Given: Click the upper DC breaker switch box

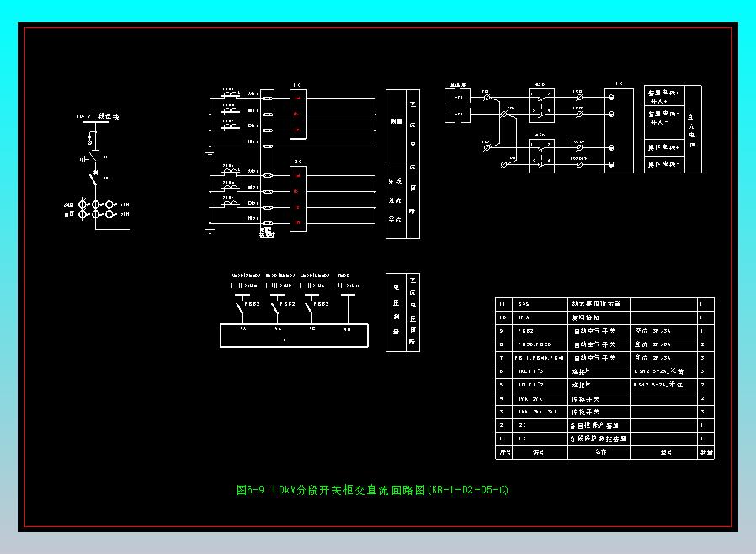Looking at the screenshot, I should pyautogui.click(x=541, y=105).
